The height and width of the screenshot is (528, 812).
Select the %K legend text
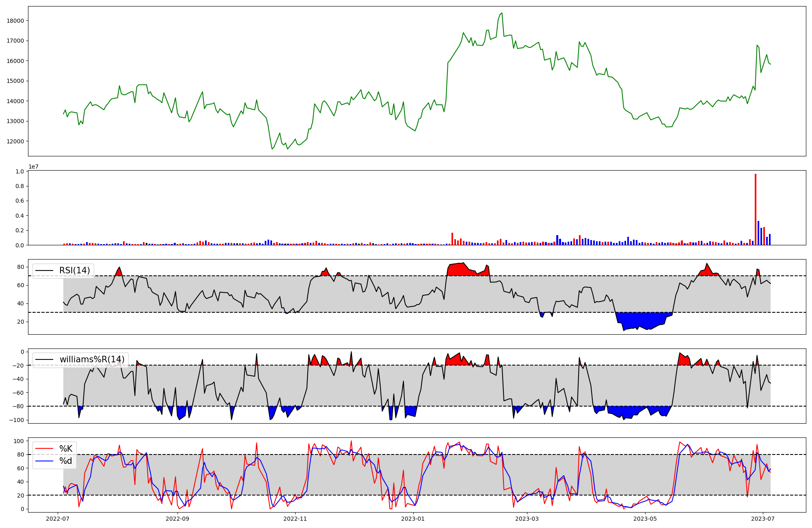(66, 448)
